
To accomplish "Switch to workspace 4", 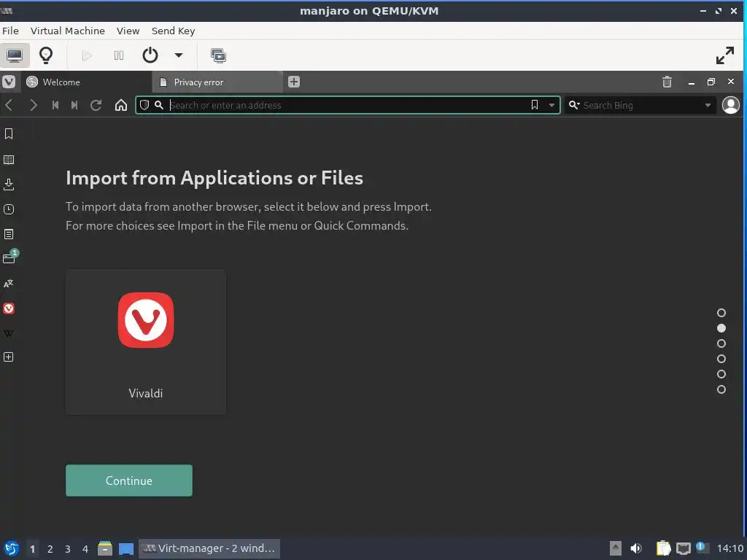I will point(85,549).
